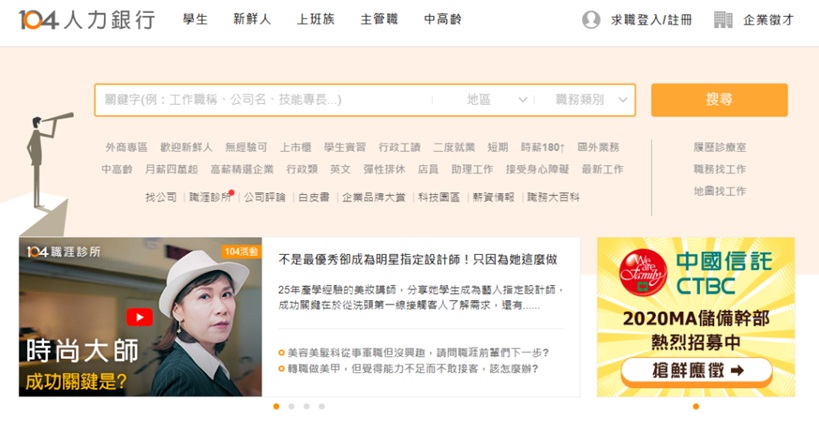Click the 搶鮮應徵 arrow button
This screenshot has width=819, height=433.
point(696,371)
